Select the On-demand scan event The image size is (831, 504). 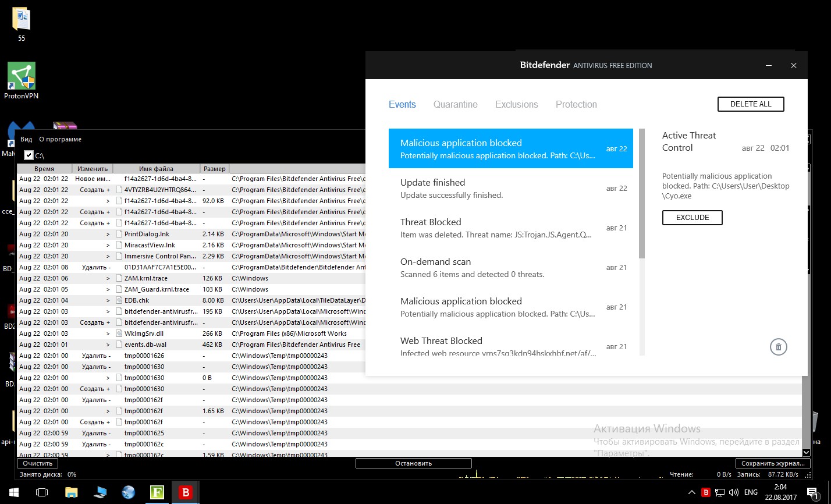(511, 267)
